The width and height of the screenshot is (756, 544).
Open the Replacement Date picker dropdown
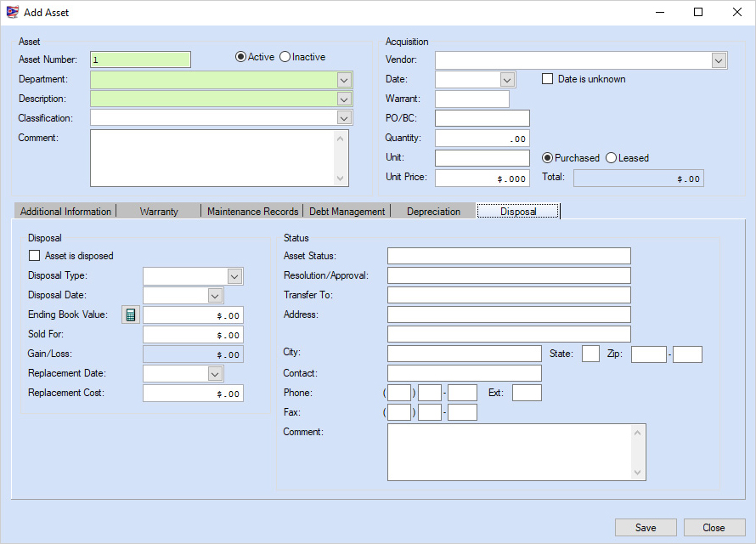[215, 374]
